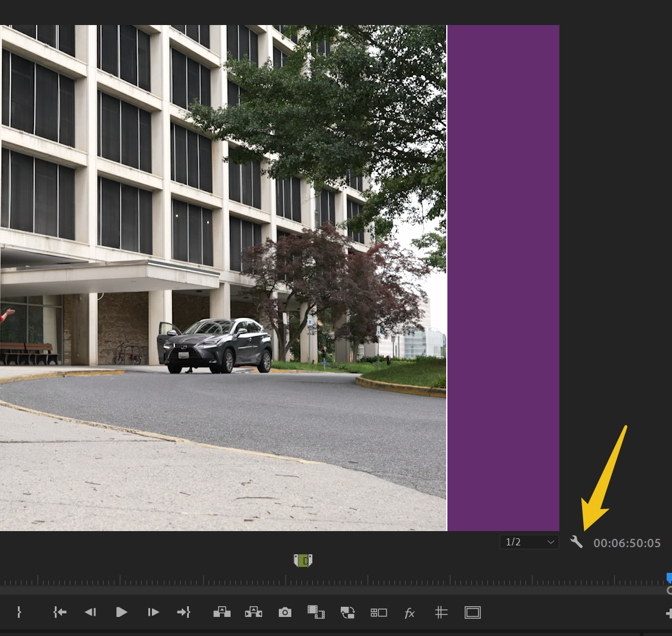
Task: Click the green marker above the mini timeline
Action: [x=303, y=560]
